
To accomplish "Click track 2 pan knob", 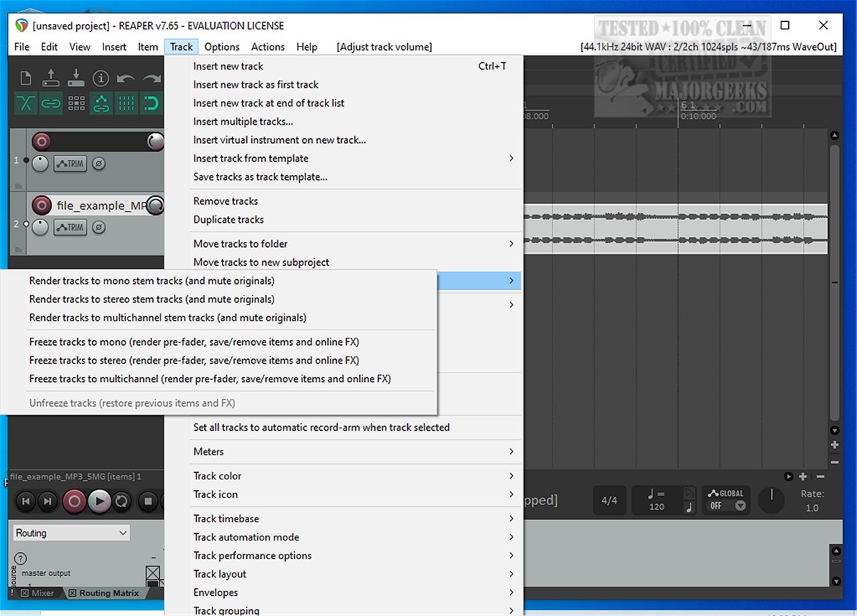I will [41, 227].
